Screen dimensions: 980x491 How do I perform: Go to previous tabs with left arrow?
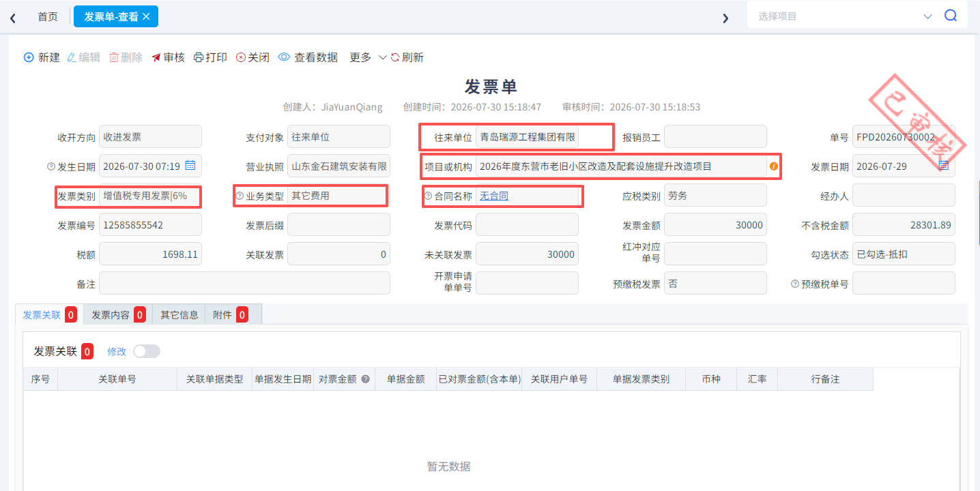(12, 18)
